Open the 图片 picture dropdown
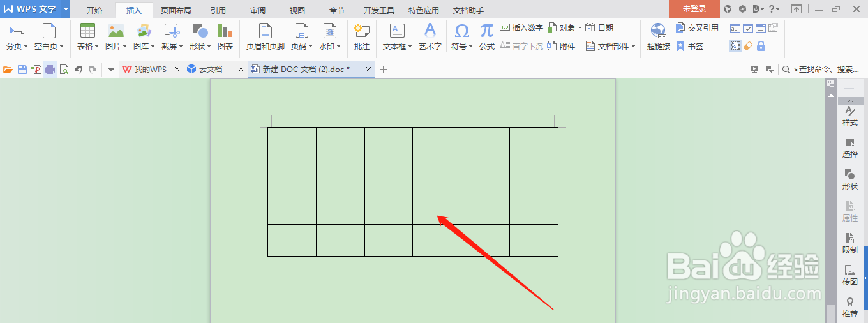868x323 pixels. tap(116, 38)
